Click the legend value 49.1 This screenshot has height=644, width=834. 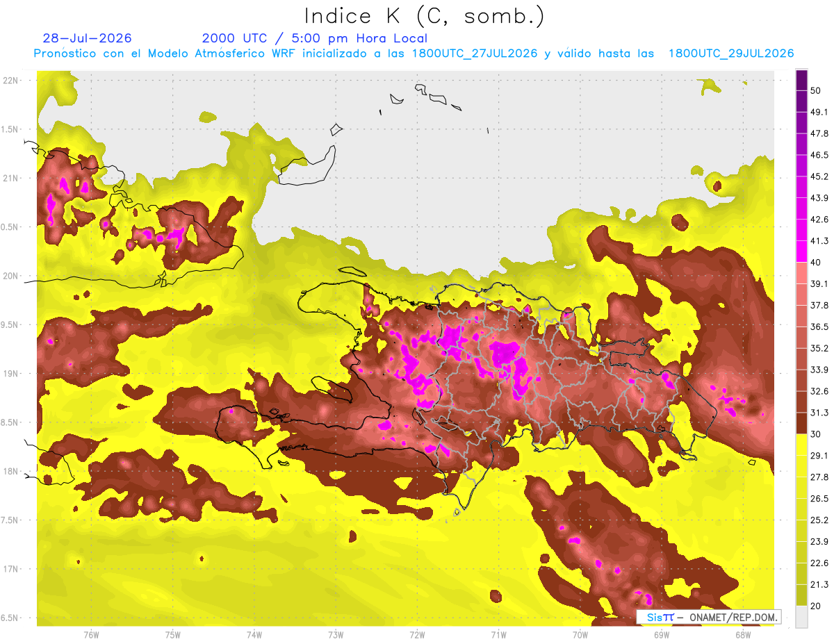coord(819,112)
